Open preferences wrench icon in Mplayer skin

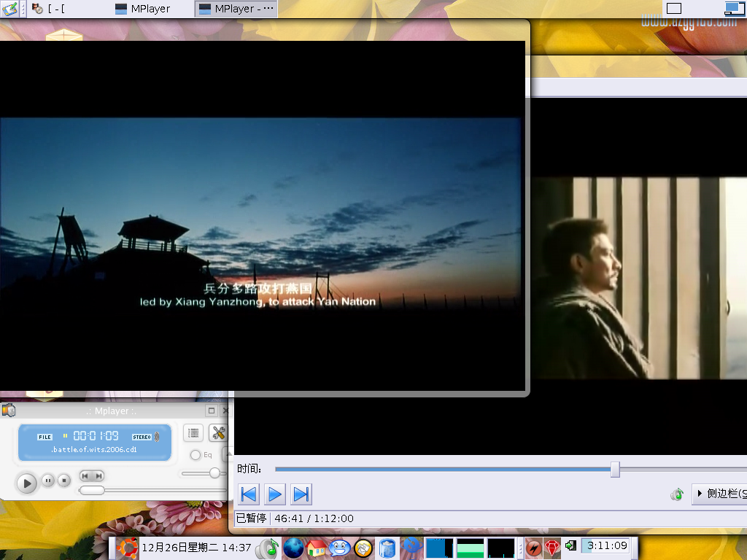pyautogui.click(x=218, y=433)
